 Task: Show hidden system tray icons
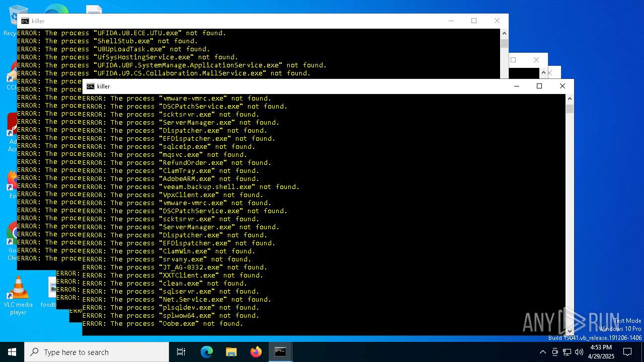coord(542,352)
